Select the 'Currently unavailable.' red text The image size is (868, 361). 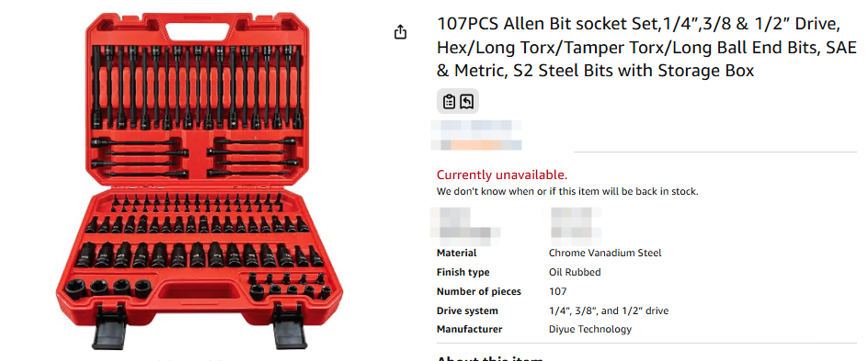pos(502,175)
